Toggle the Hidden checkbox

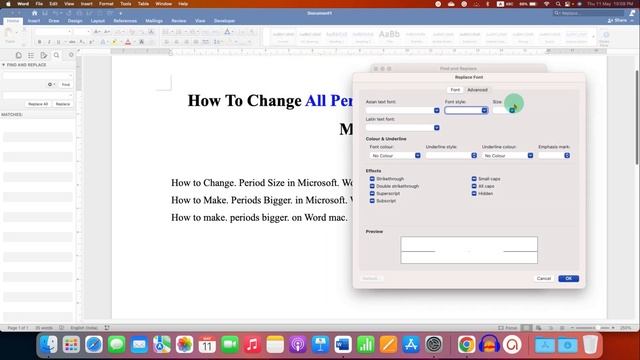pos(474,193)
